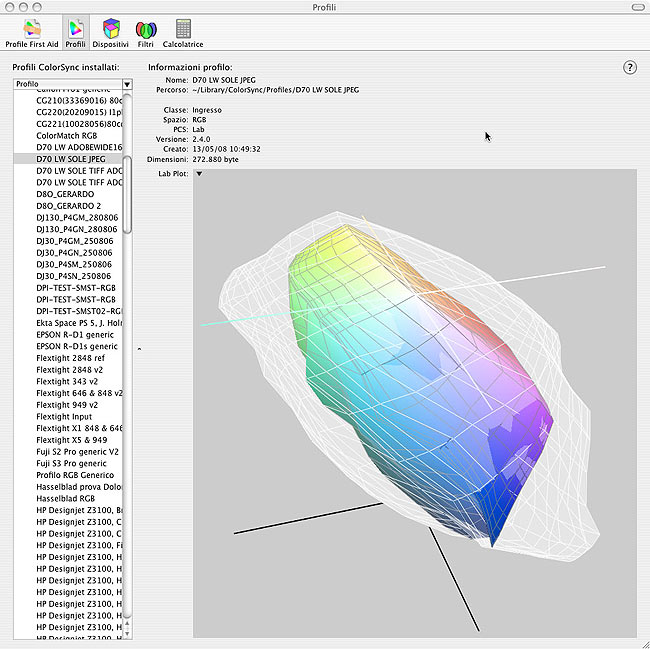Select the DJ30_P4SN_250806 profile
This screenshot has width=650, height=649.
pyautogui.click(x=68, y=276)
